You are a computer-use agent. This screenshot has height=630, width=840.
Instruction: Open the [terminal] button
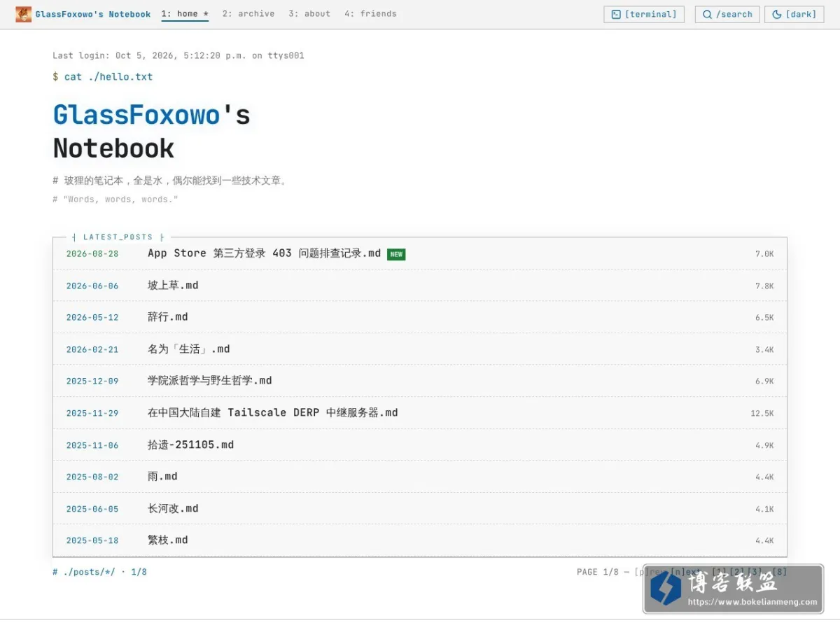pos(644,14)
